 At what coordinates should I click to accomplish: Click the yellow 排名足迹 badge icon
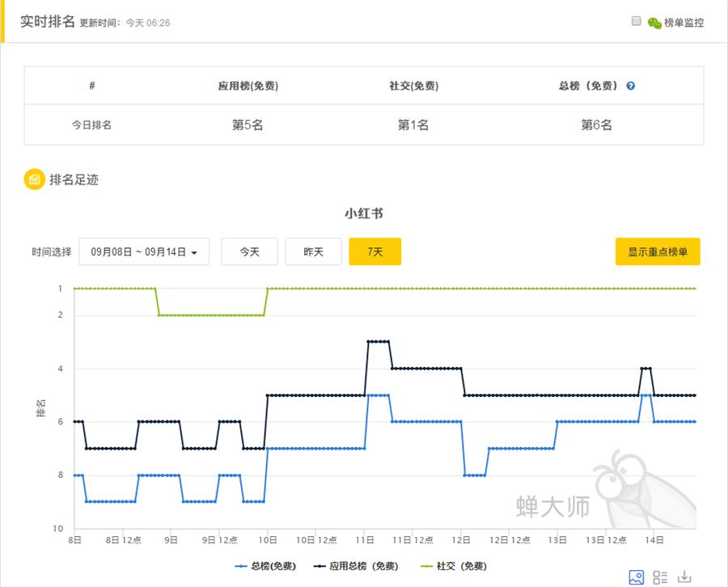pyautogui.click(x=32, y=179)
